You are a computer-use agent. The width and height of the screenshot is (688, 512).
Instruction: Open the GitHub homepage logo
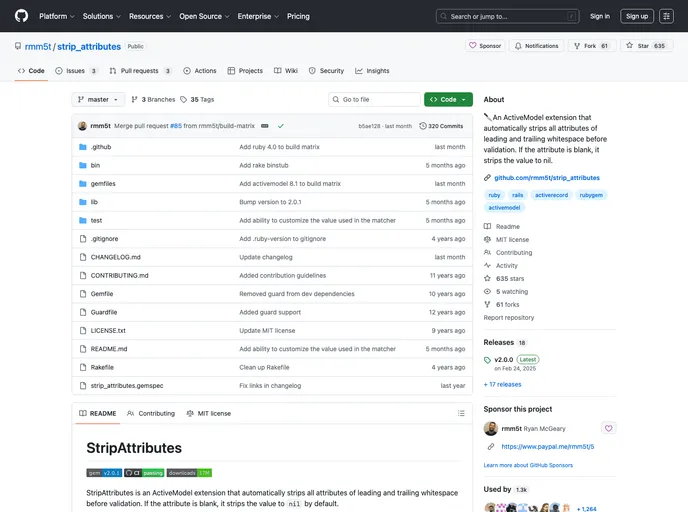coord(21,16)
